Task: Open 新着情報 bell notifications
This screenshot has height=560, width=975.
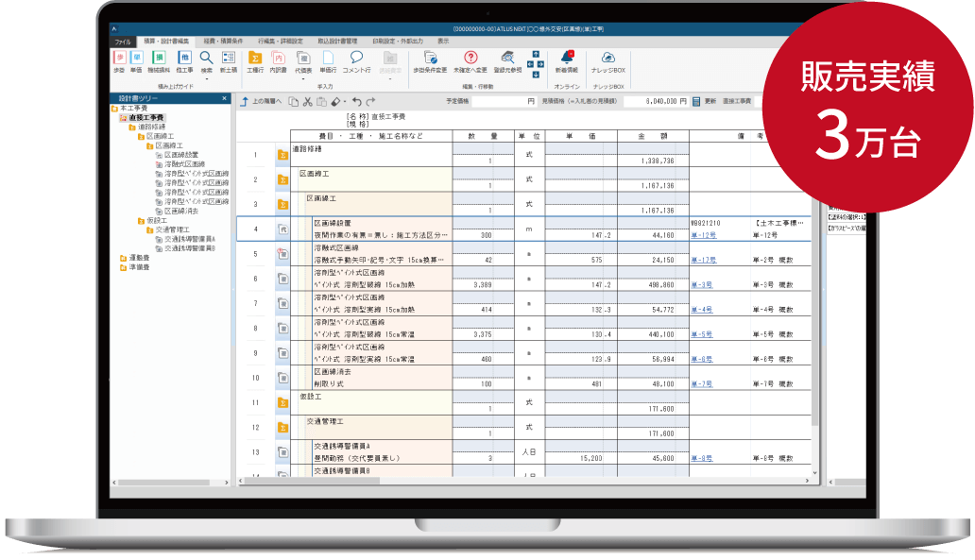Action: (567, 62)
